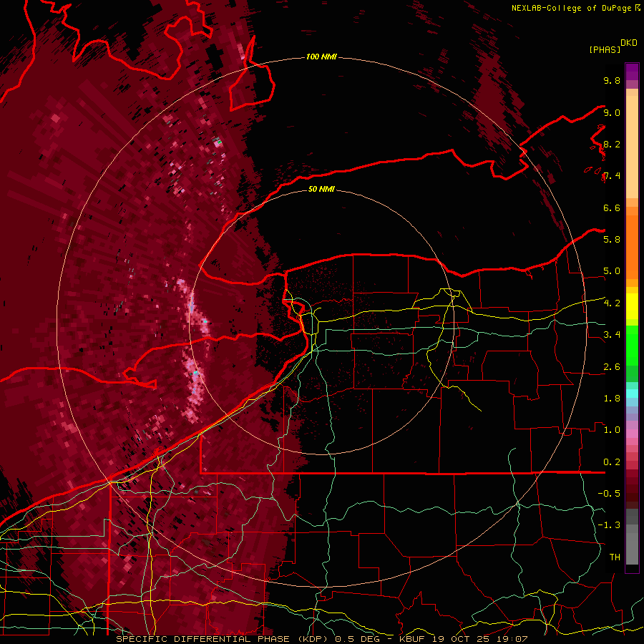Select the 1.0 value on the color scale
Viewport: 644px width, 644px height.
click(x=612, y=430)
